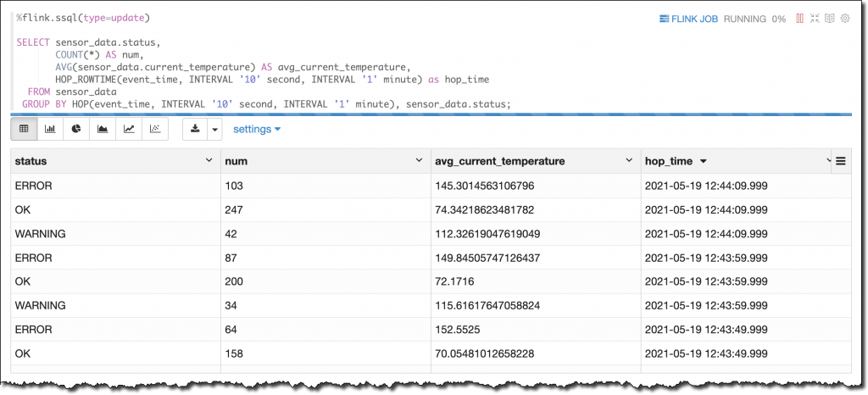Download results as a file
868x395 pixels.
pos(195,129)
